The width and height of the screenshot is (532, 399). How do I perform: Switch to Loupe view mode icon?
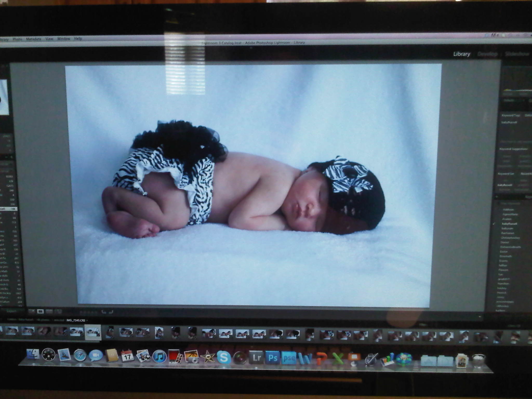41,311
